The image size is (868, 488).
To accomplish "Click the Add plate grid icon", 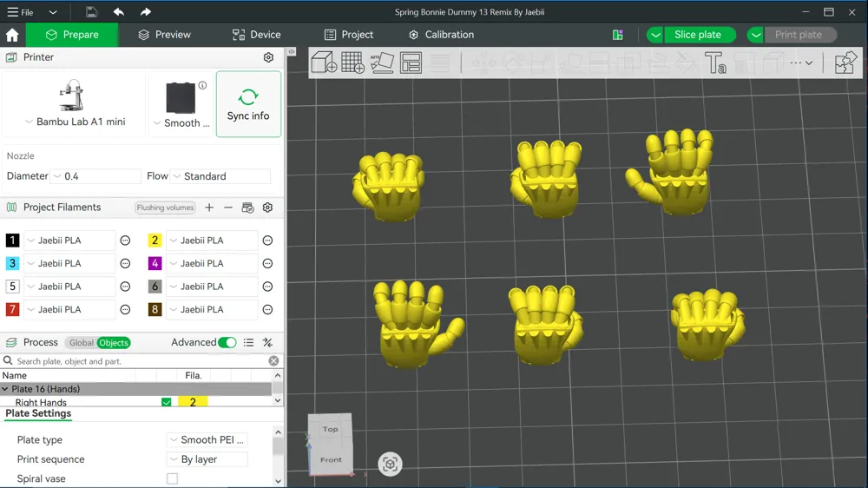I will 352,62.
